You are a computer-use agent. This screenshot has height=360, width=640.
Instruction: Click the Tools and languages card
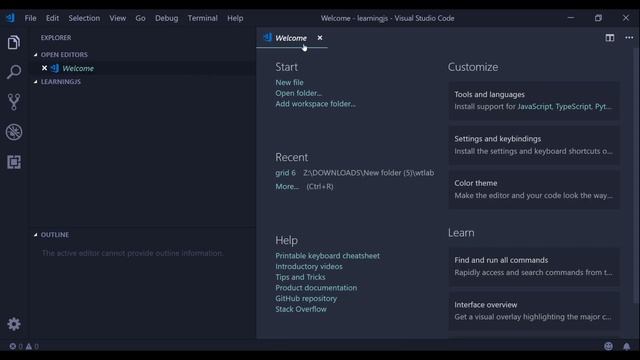(x=534, y=100)
